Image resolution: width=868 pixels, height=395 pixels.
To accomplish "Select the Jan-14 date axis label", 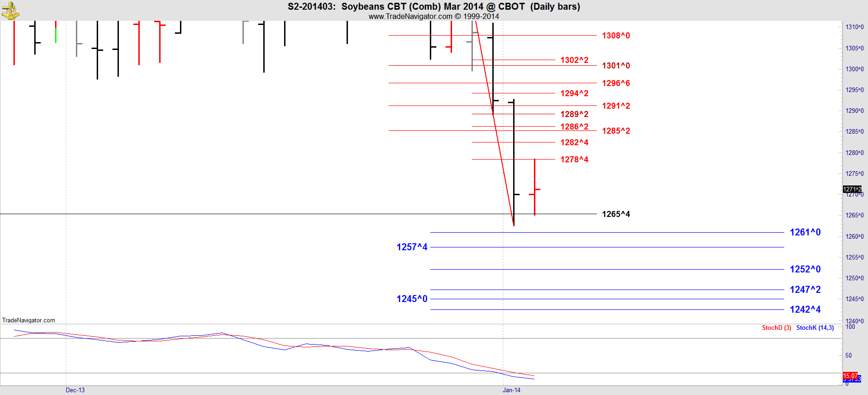I will pos(511,390).
